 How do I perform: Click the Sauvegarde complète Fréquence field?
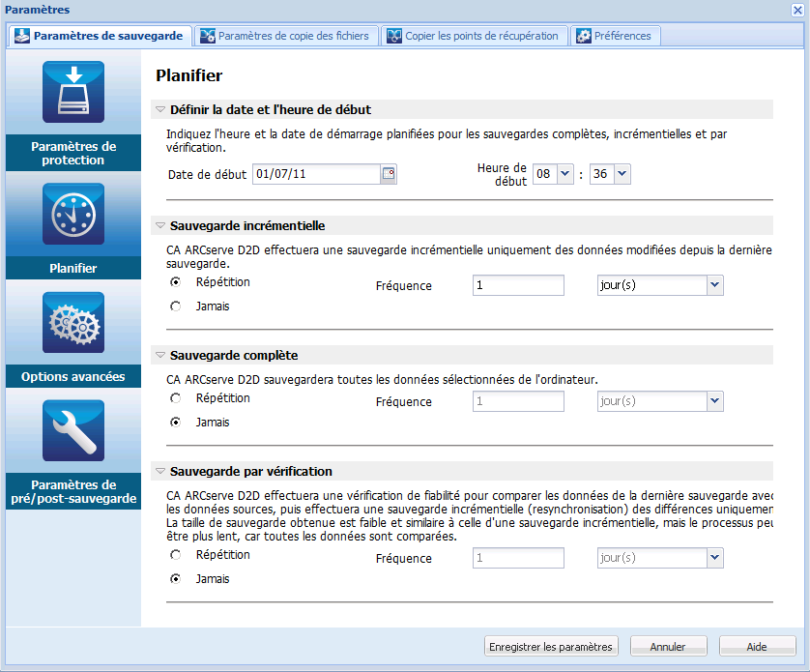click(518, 401)
